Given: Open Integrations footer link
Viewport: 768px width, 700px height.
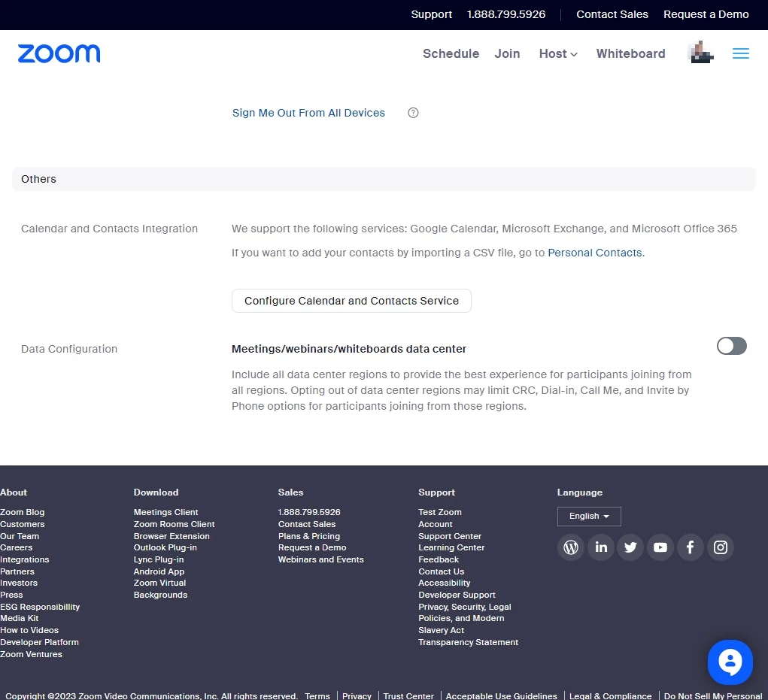Looking at the screenshot, I should pos(25,559).
